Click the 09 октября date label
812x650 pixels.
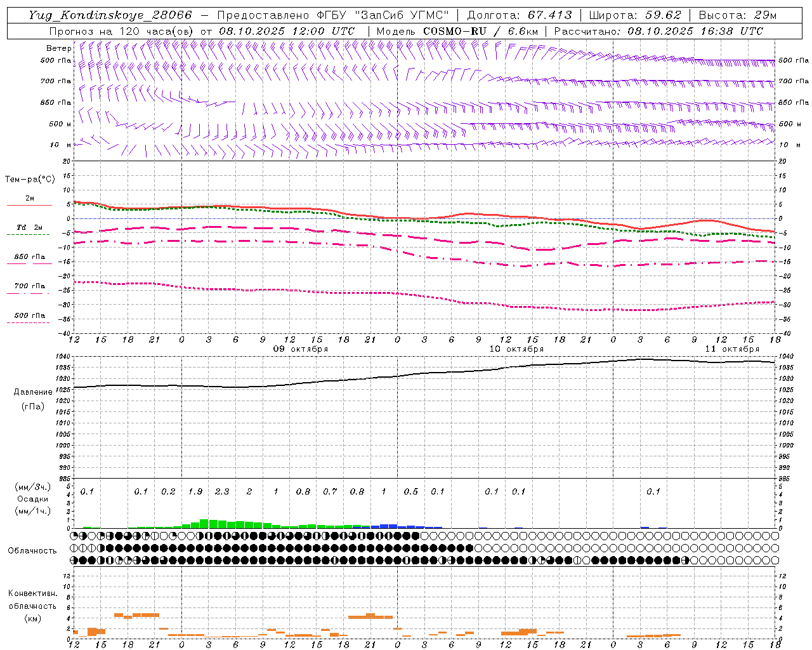(x=301, y=349)
